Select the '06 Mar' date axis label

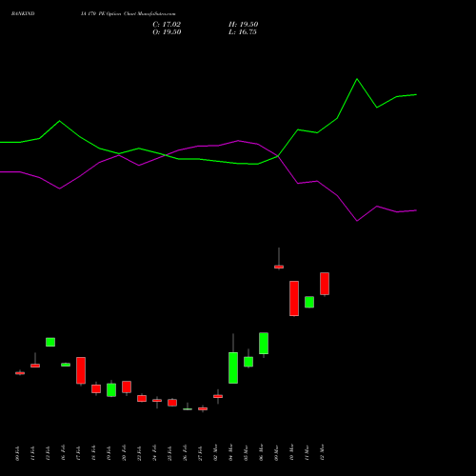coord(261,453)
